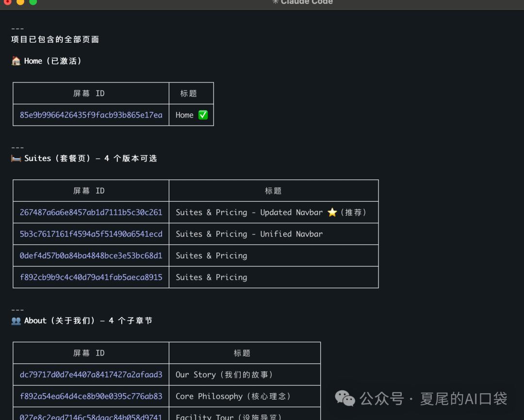Open screen ID f892cb9b9c4c40d79a41fab5aeca8915

(91, 277)
